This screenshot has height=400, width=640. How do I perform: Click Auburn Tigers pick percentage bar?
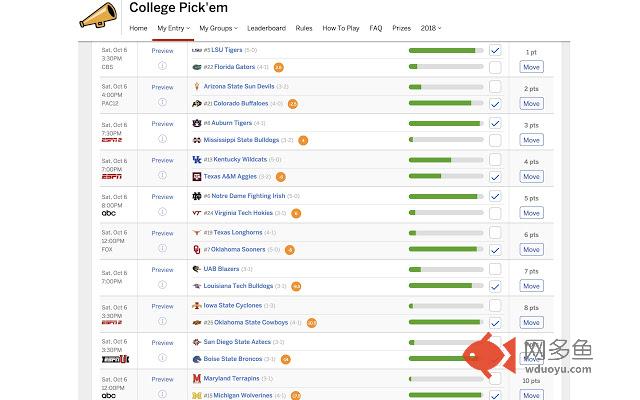point(446,123)
